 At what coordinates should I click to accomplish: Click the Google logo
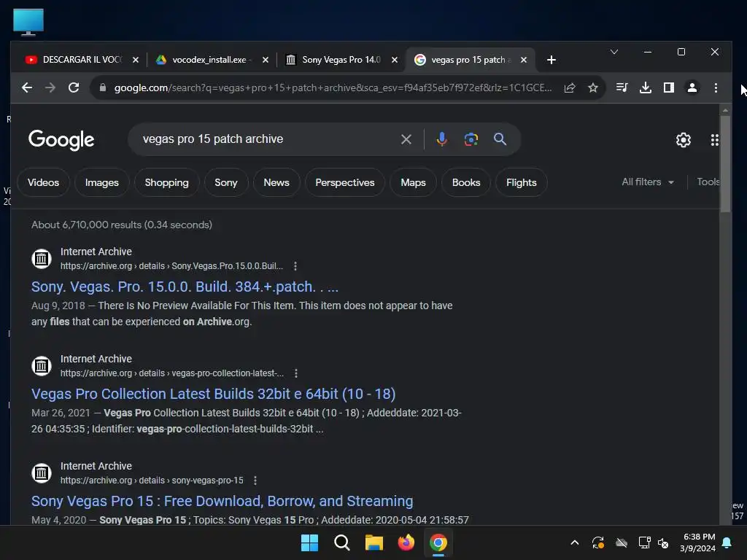coord(61,140)
